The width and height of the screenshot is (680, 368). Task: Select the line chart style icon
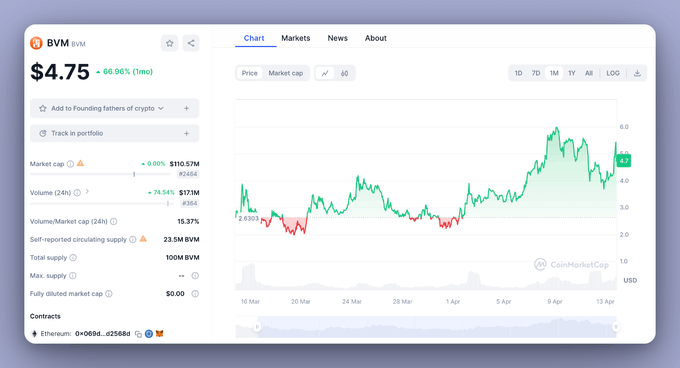point(325,73)
